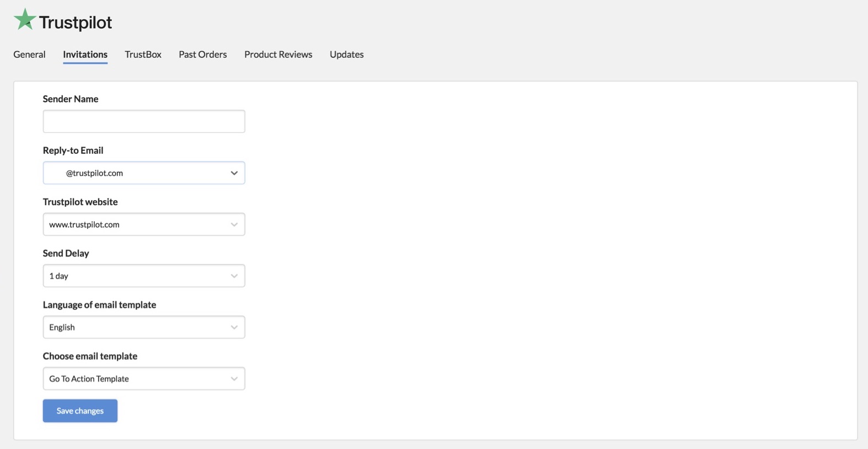Screen dimensions: 868x449
Task: Click the Sender Name label
Action: click(71, 99)
